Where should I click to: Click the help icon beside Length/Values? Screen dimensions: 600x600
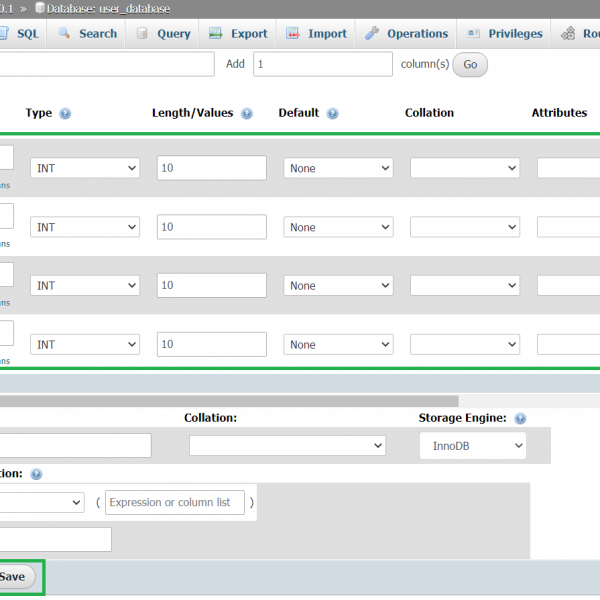(x=246, y=114)
